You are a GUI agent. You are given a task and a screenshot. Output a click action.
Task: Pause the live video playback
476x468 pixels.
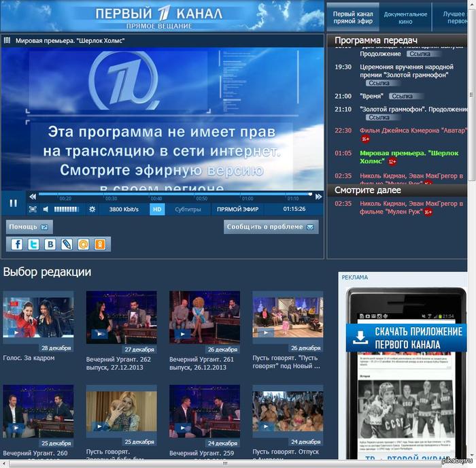(13, 202)
